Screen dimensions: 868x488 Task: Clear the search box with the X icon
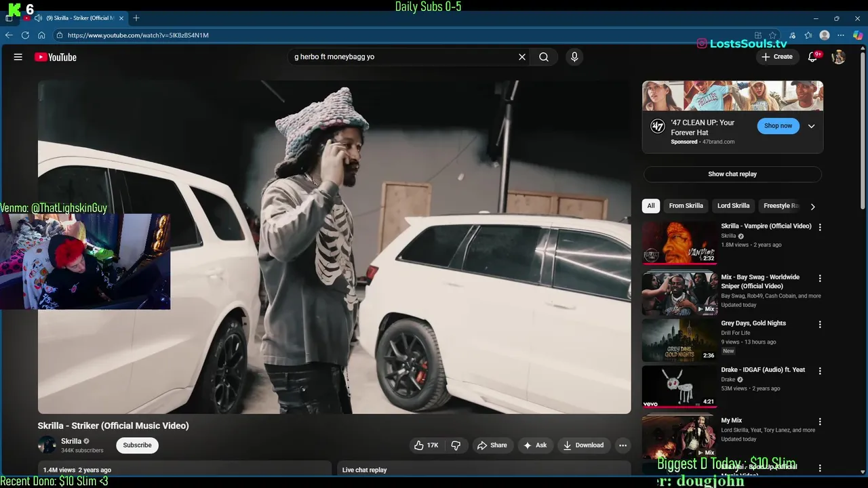[522, 57]
